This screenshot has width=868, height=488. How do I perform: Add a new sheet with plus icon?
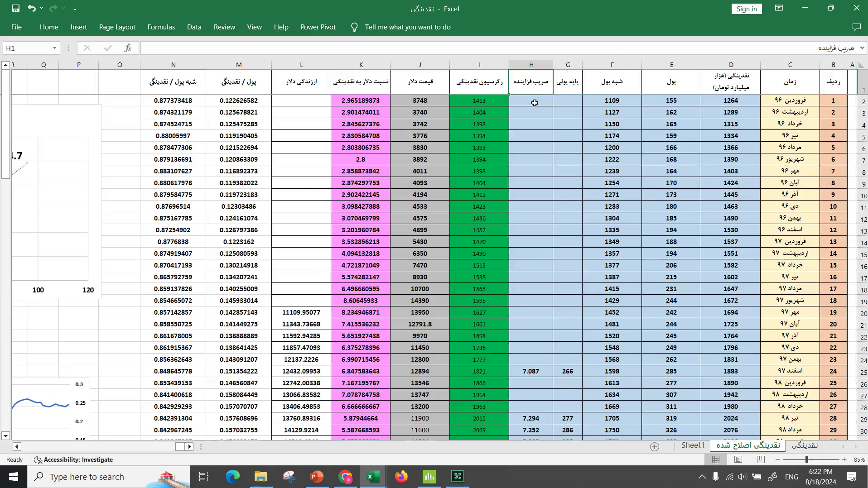pyautogui.click(x=655, y=447)
